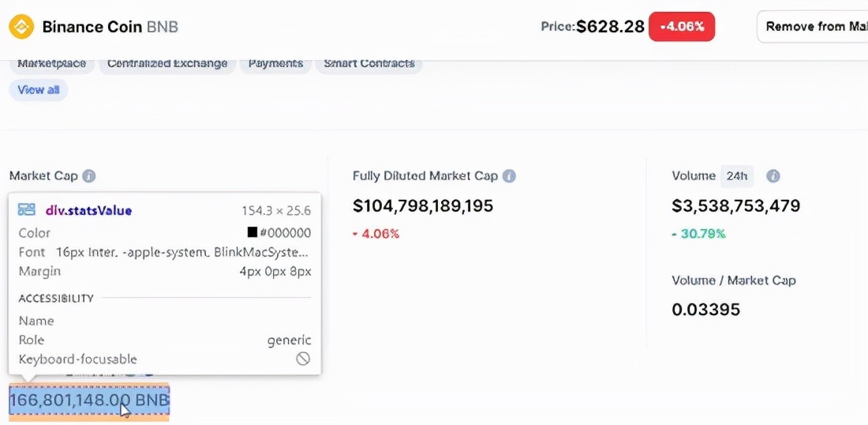The height and width of the screenshot is (425, 868).
Task: Click the 0.03395 Volume / Market Cap value
Action: coord(705,309)
